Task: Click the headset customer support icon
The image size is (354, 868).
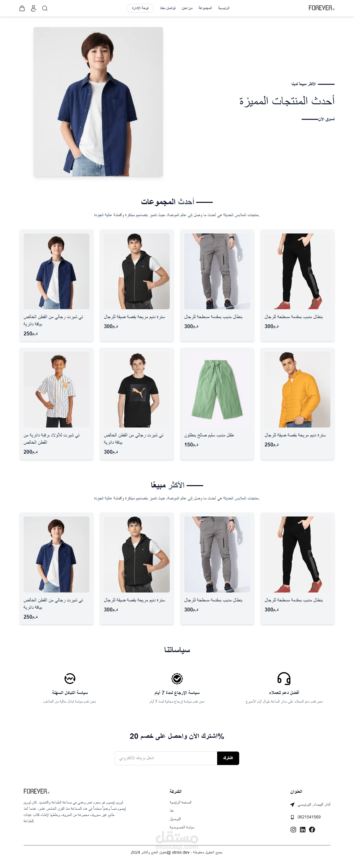Action: [x=284, y=678]
